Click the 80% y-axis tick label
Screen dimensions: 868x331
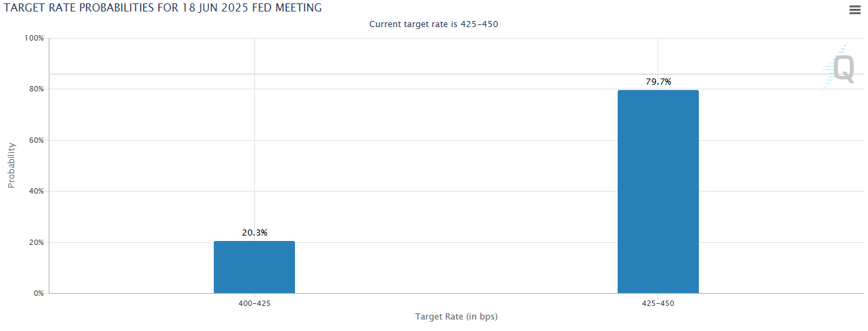tap(36, 89)
